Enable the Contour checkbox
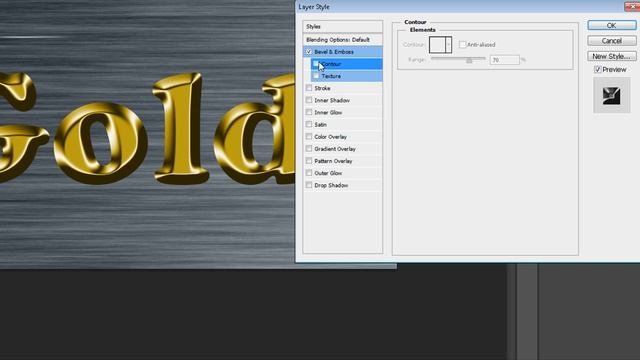This screenshot has width=640, height=360. (x=316, y=64)
